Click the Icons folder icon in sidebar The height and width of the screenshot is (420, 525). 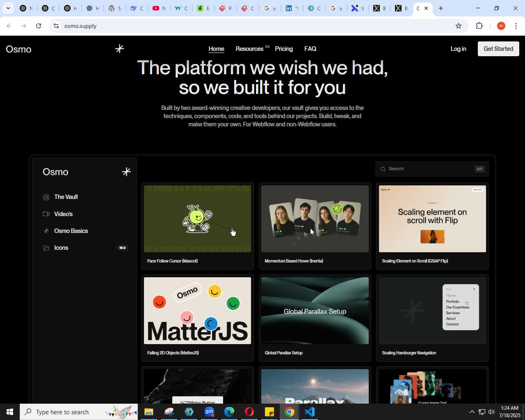(x=46, y=248)
